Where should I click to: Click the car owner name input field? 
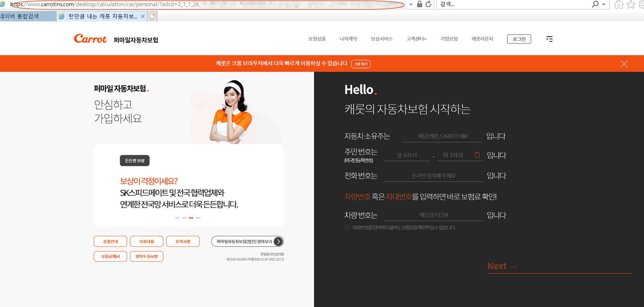442,136
